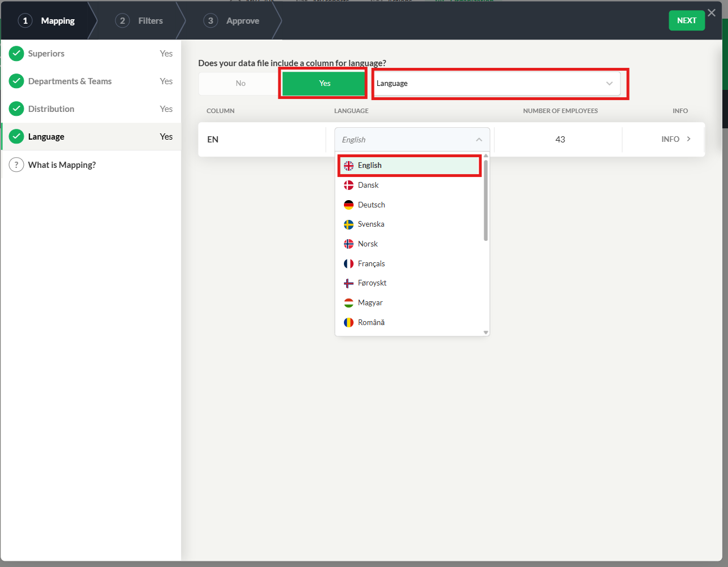
Task: Choose Føroyskt from the language list
Action: point(410,283)
